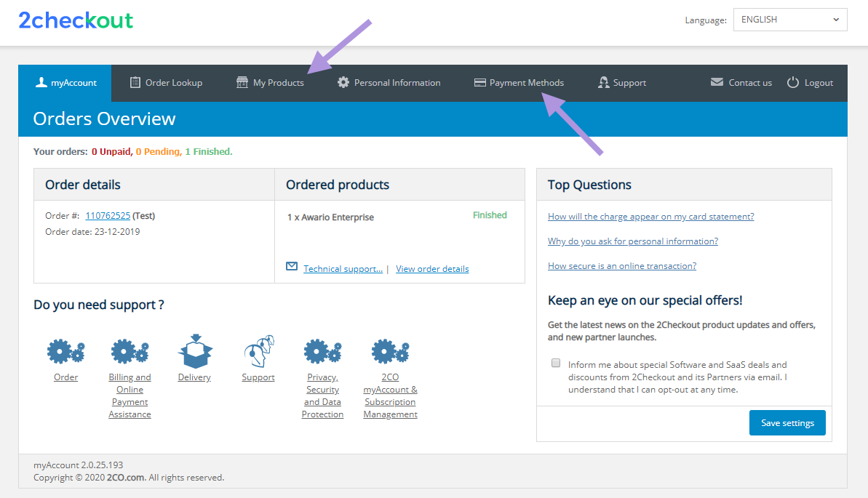This screenshot has width=868, height=498.
Task: Click the Support headset icon in navbar
Action: pos(603,82)
